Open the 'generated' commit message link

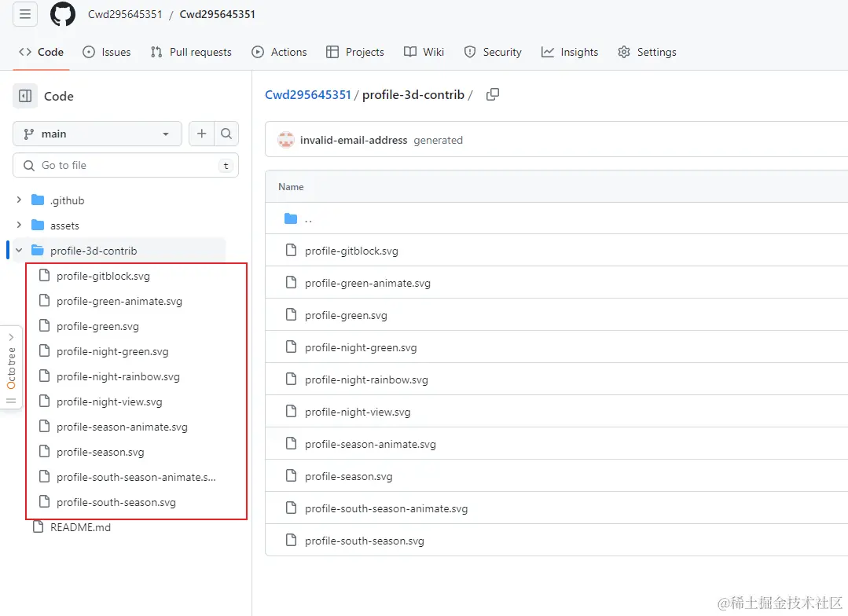438,140
